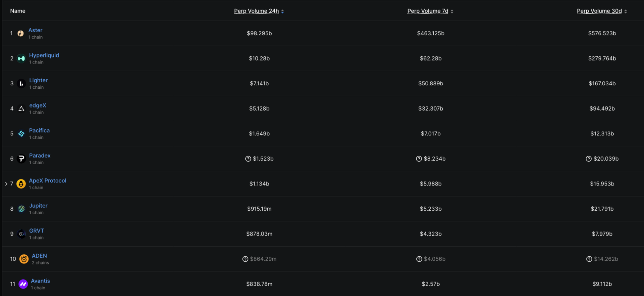Click the edgeX triangle logo icon
This screenshot has height=296, width=644.
click(x=21, y=109)
